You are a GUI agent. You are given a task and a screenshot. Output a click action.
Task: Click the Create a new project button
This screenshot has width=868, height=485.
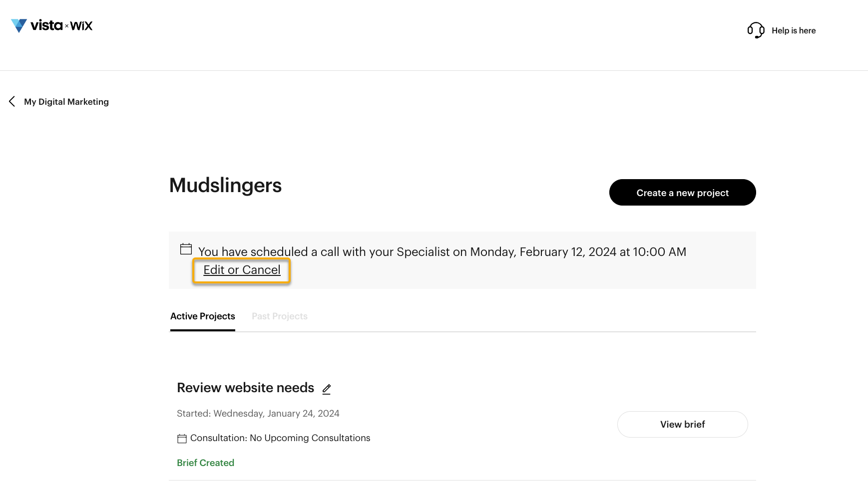coord(682,193)
